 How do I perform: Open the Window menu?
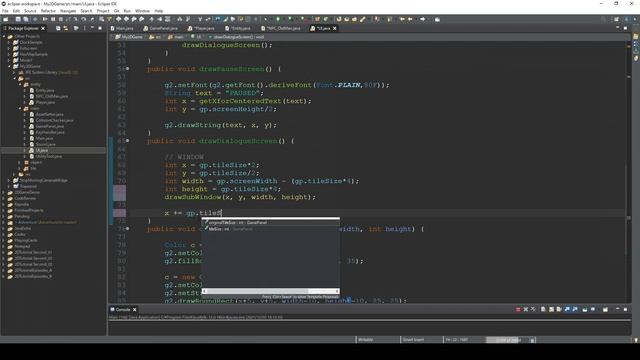142,11
